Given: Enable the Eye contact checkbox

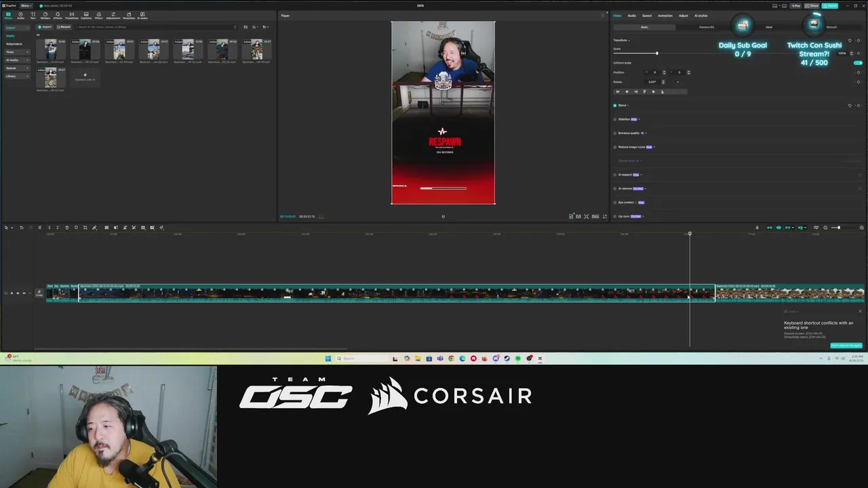Looking at the screenshot, I should tap(615, 202).
